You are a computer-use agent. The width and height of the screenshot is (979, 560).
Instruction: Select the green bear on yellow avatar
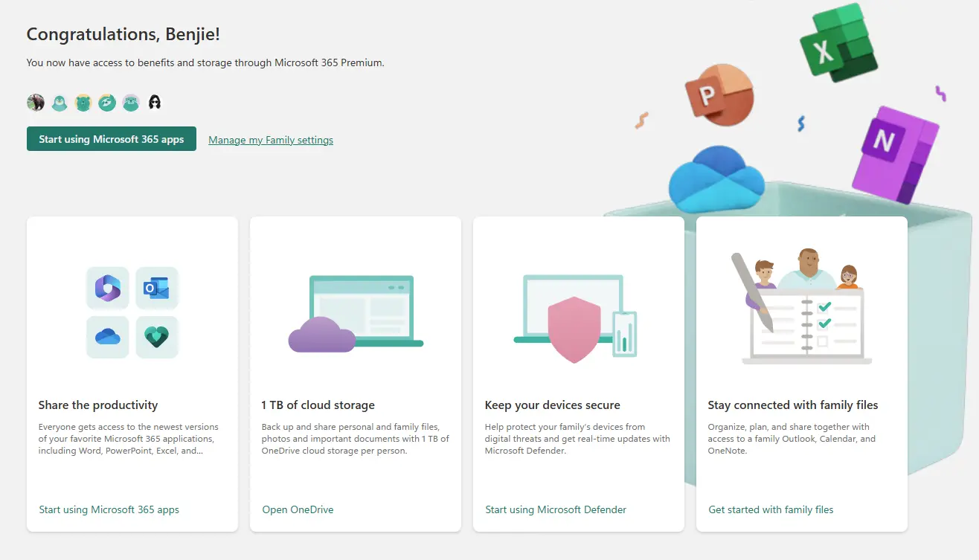click(83, 103)
